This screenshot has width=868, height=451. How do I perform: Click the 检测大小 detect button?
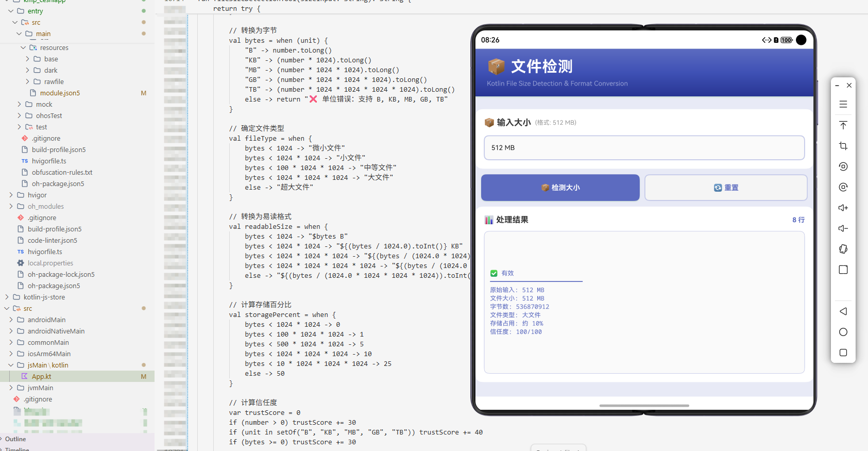[x=560, y=188]
